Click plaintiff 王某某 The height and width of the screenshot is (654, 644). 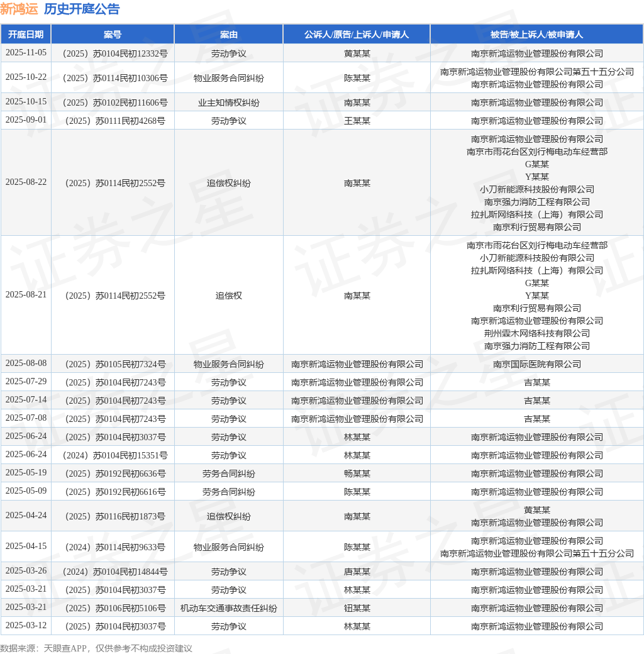click(x=357, y=121)
